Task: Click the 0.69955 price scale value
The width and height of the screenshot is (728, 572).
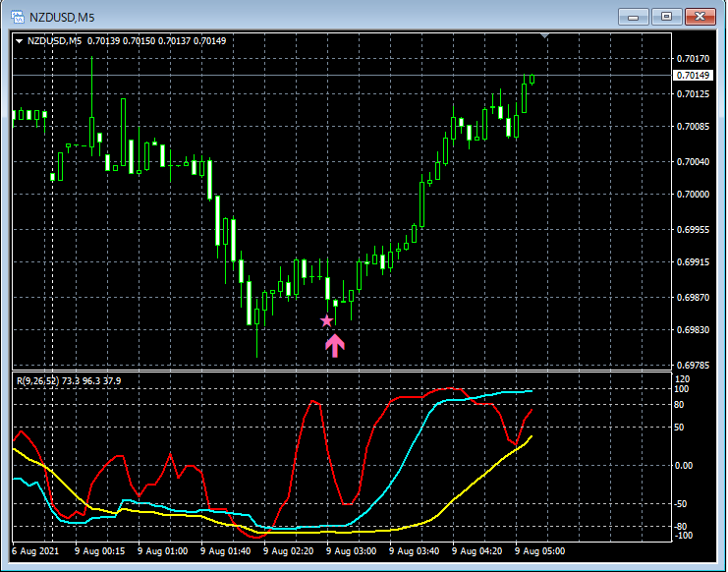Action: tap(694, 229)
